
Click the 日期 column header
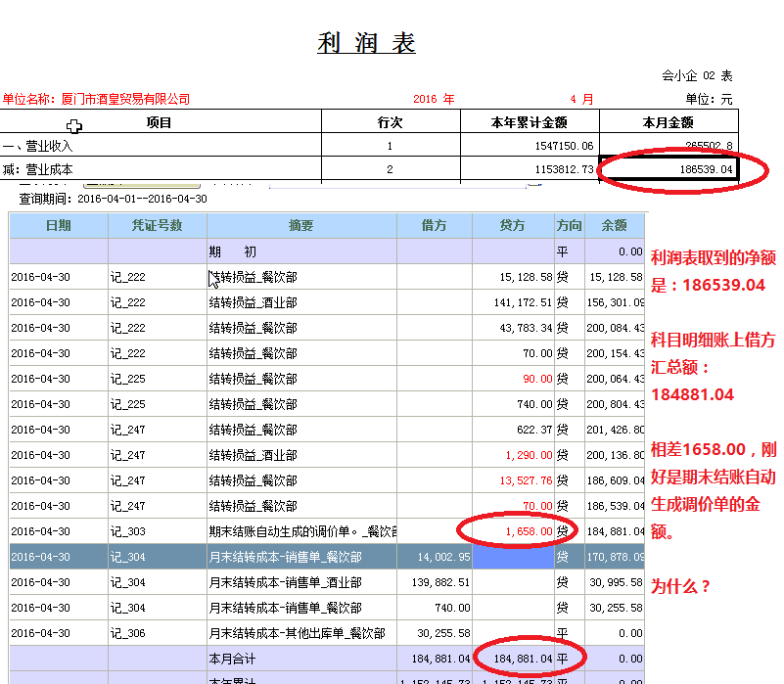(59, 225)
